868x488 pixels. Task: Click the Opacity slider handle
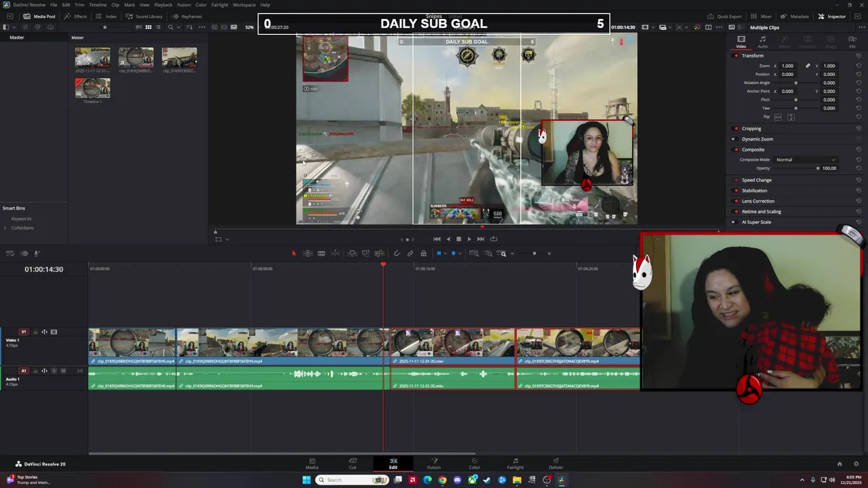[x=818, y=168]
